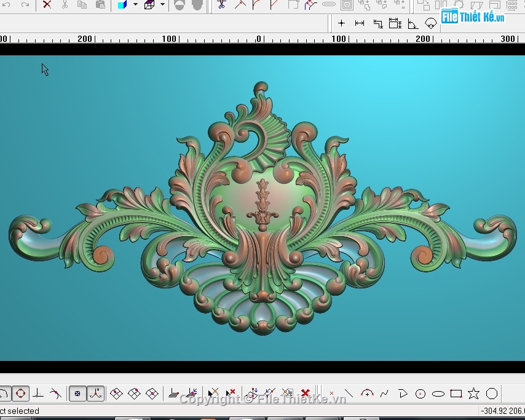Toggle the tangent snap icon
This screenshot has width=525, height=420.
point(55,393)
